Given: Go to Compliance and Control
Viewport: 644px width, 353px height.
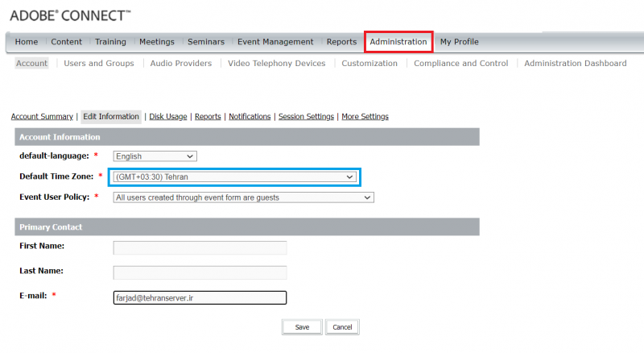Looking at the screenshot, I should 460,64.
